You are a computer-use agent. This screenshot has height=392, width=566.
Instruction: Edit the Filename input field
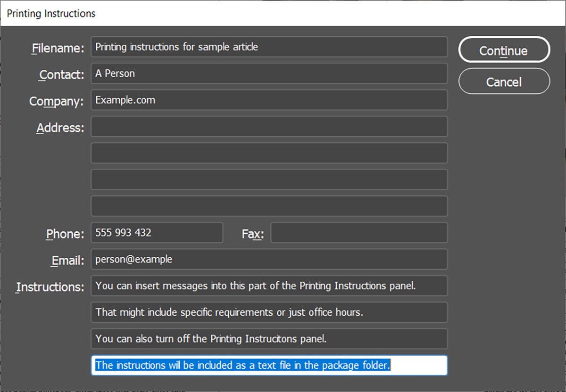pos(269,47)
